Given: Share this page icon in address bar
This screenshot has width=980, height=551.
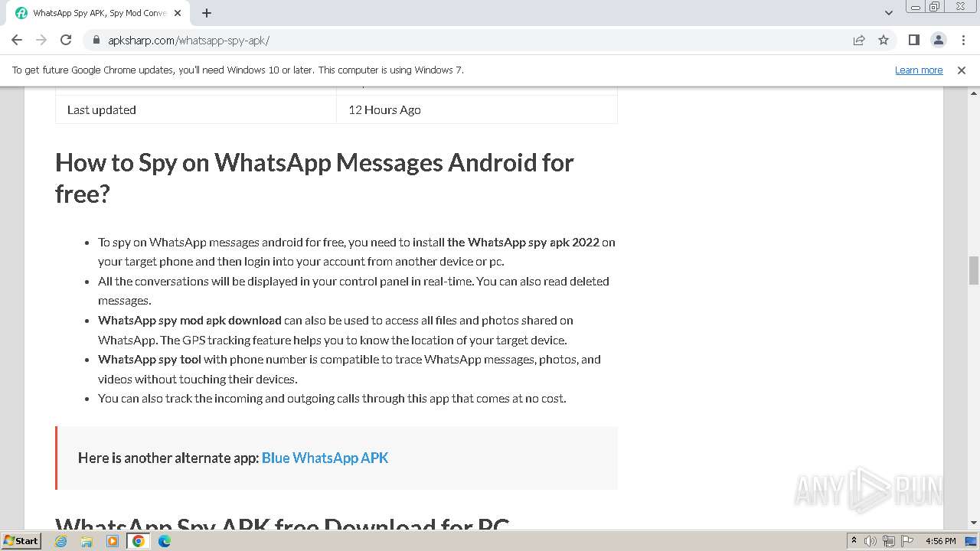Looking at the screenshot, I should pos(859,40).
